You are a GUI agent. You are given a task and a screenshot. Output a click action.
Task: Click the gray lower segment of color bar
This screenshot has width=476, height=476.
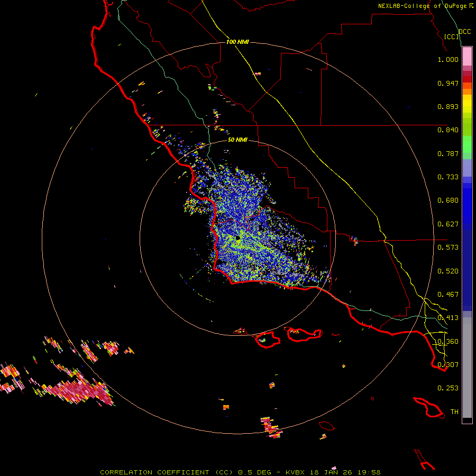tap(467, 368)
